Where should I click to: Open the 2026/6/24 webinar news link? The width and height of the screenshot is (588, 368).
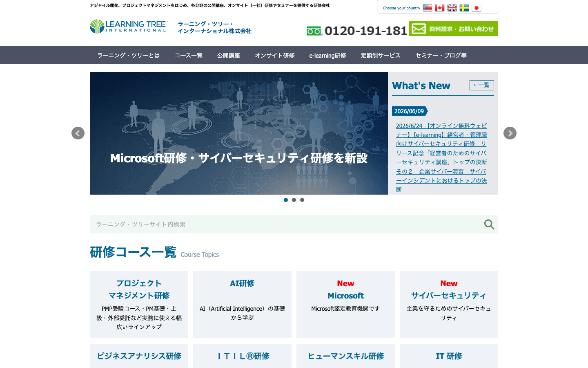443,157
